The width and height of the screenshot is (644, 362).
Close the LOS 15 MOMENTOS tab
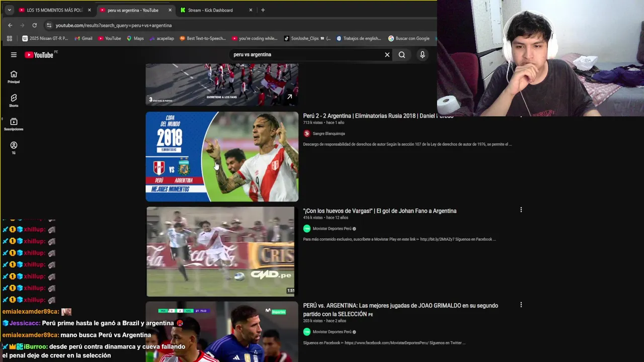pyautogui.click(x=90, y=10)
